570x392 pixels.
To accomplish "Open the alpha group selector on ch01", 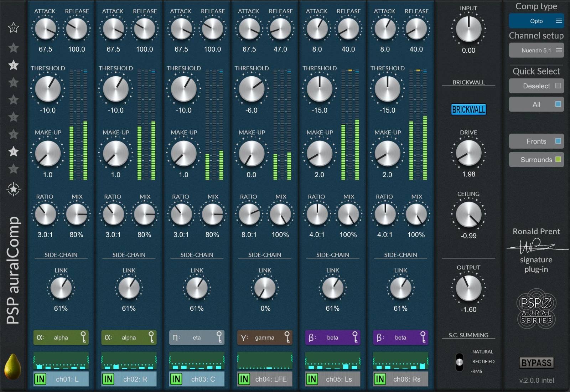I will tap(61, 337).
